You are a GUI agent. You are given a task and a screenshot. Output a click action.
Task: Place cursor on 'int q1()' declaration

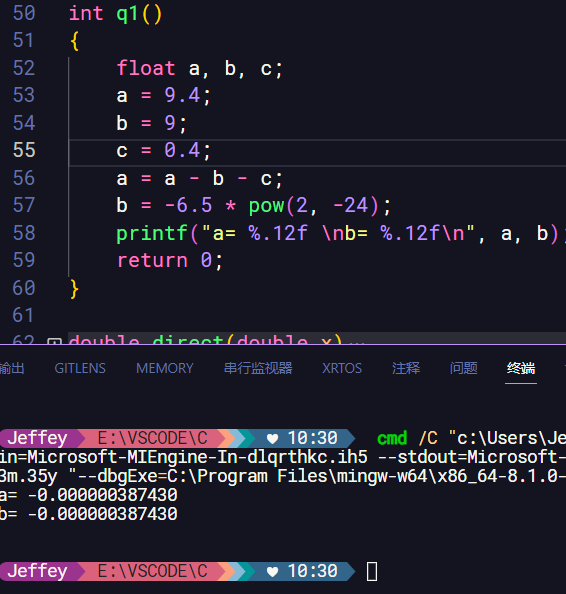[x=115, y=14]
